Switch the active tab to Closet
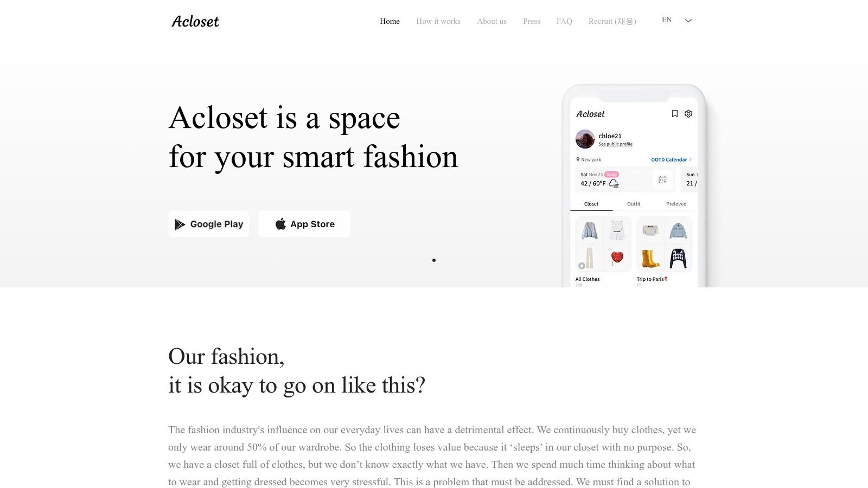 coord(591,204)
